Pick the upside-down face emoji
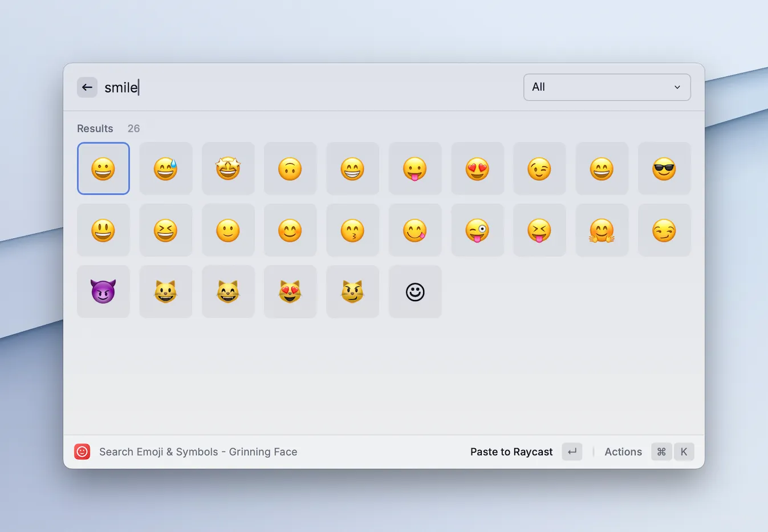The width and height of the screenshot is (768, 532). (290, 168)
